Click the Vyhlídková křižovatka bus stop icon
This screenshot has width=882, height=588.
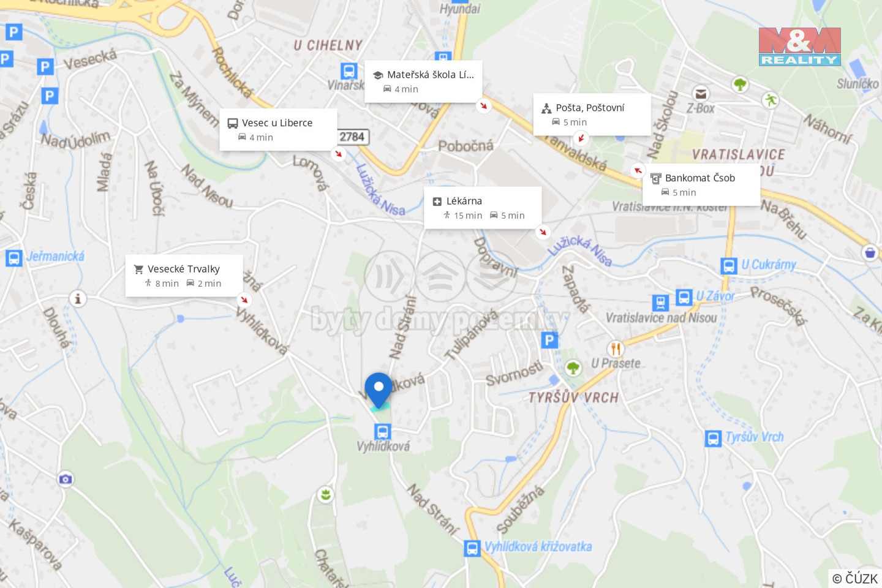point(472,548)
